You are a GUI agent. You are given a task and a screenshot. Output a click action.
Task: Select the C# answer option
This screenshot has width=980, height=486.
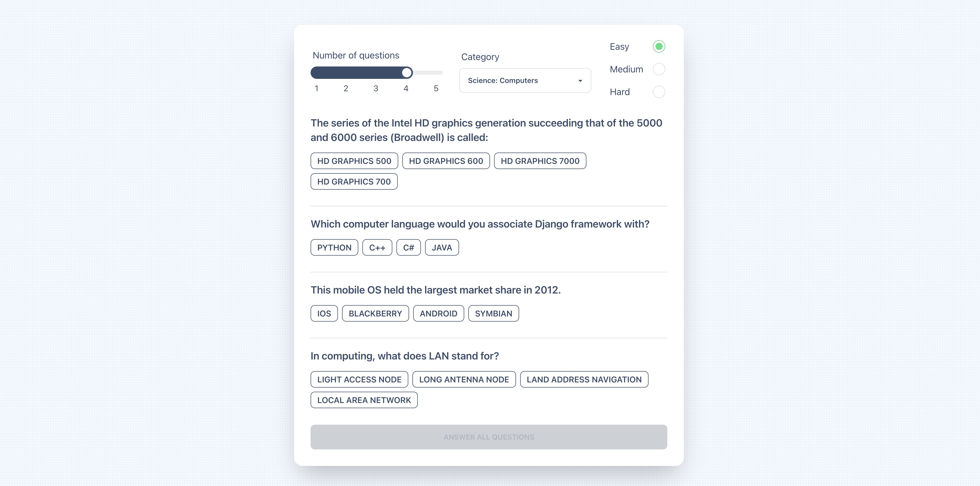pos(409,248)
